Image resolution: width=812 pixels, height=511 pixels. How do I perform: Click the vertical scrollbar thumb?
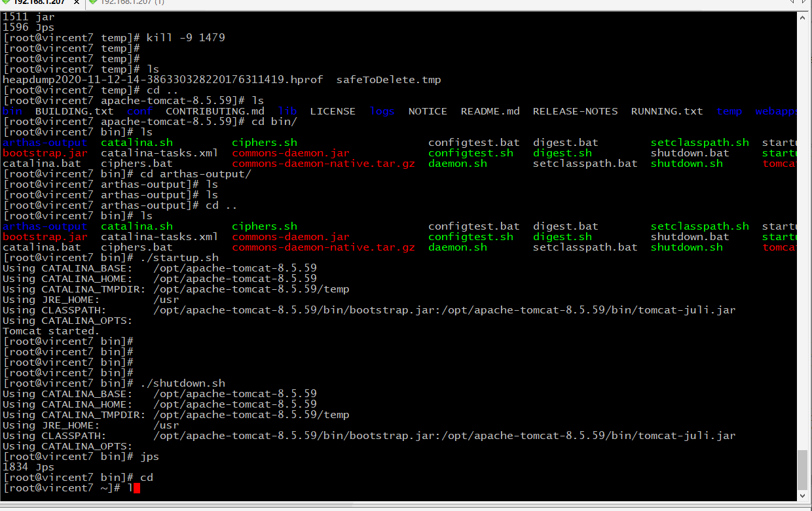point(802,469)
